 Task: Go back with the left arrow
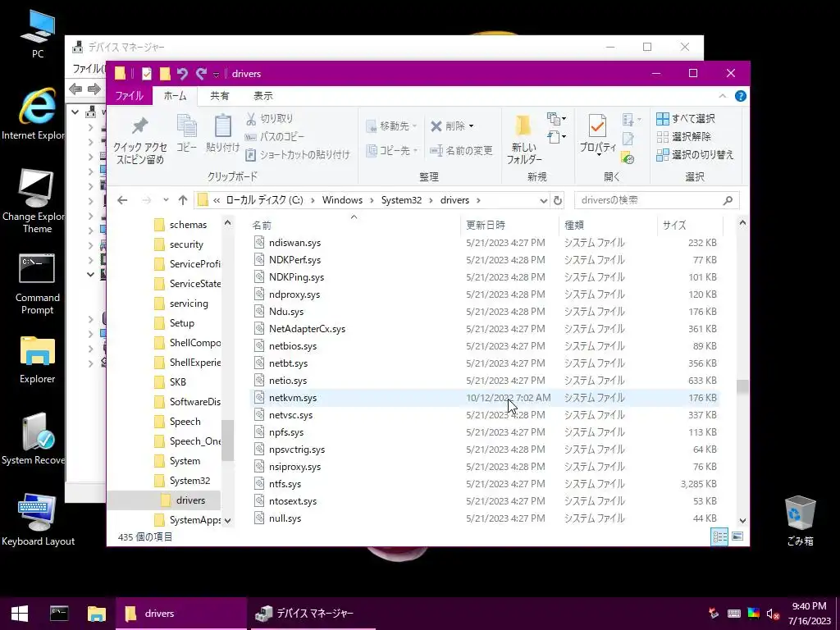(122, 200)
